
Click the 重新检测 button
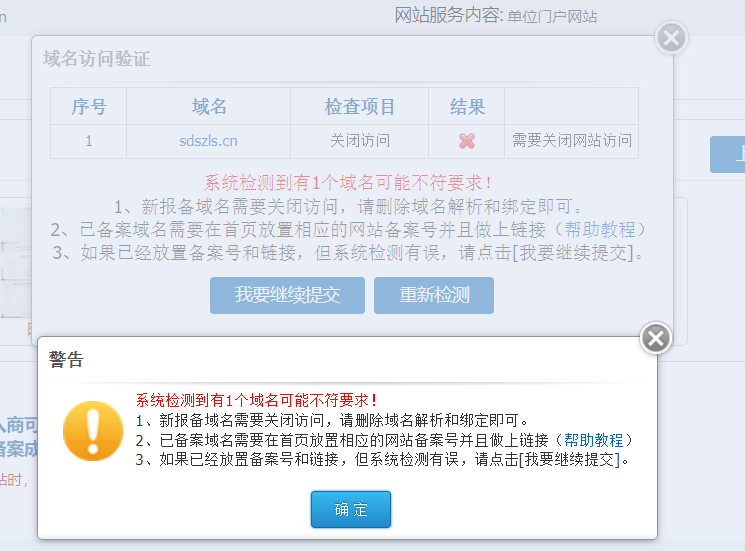tap(433, 295)
